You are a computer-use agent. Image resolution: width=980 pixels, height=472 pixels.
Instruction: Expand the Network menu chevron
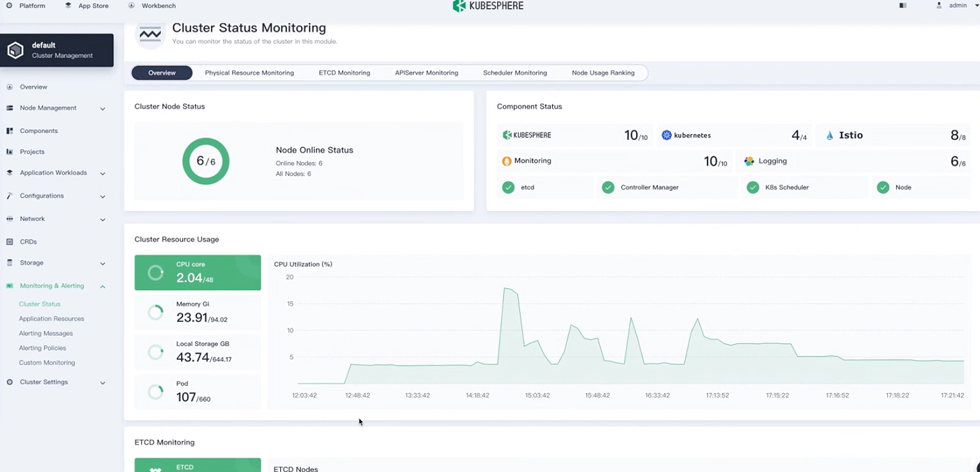(x=102, y=219)
